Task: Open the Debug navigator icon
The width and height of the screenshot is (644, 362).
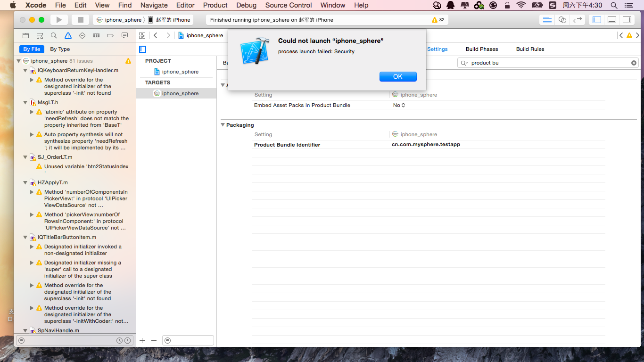Action: point(96,35)
